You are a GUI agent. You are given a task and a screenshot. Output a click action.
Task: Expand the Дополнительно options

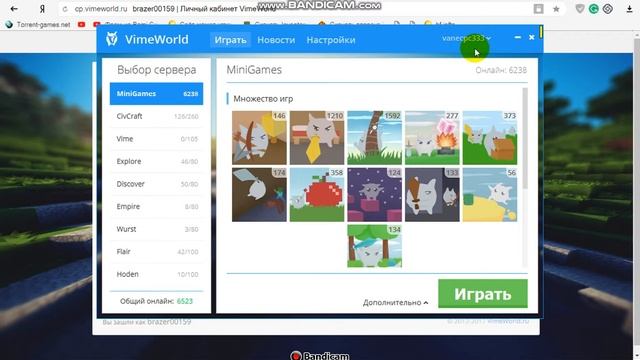tap(396, 302)
